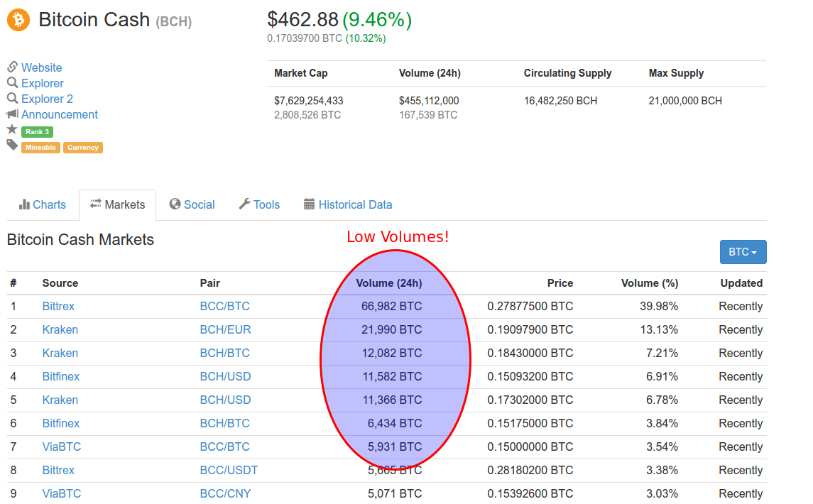The height and width of the screenshot is (504, 813).
Task: Click the 21,000,000 BCH max supply value
Action: tap(685, 101)
